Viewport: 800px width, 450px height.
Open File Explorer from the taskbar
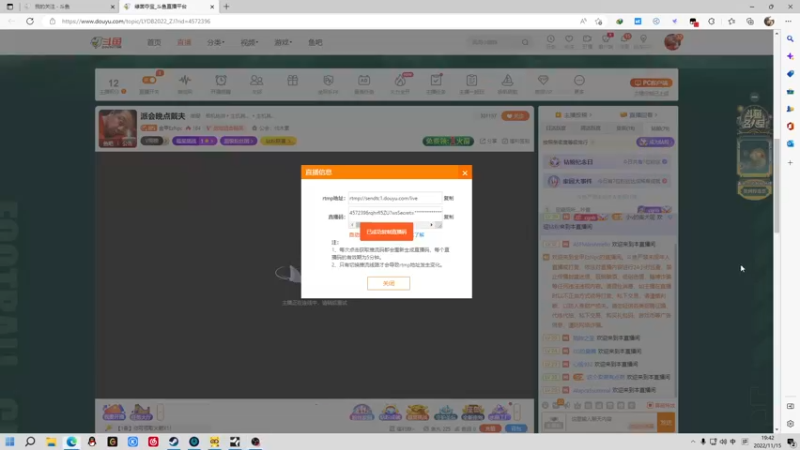tap(51, 442)
